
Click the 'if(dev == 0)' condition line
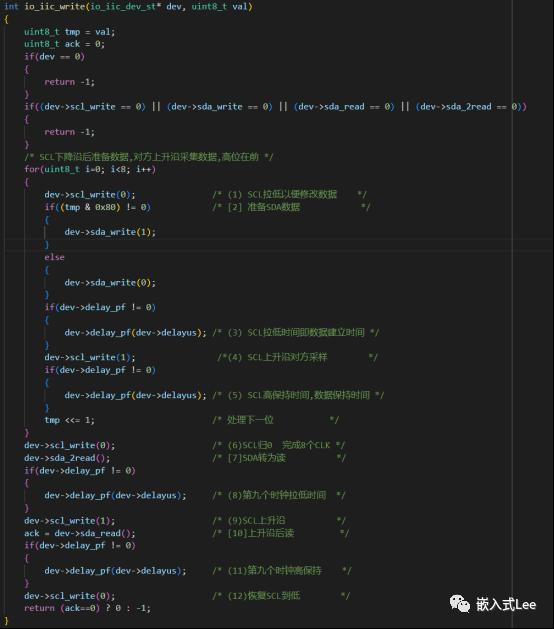click(54, 57)
